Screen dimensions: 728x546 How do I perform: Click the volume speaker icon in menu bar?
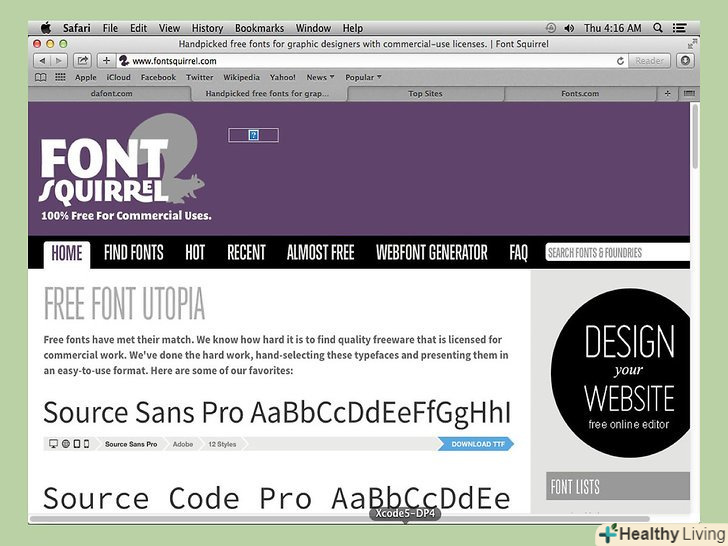(569, 28)
